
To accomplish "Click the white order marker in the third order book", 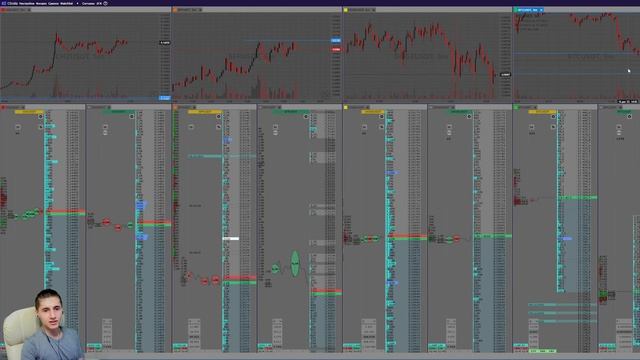I will (231, 238).
